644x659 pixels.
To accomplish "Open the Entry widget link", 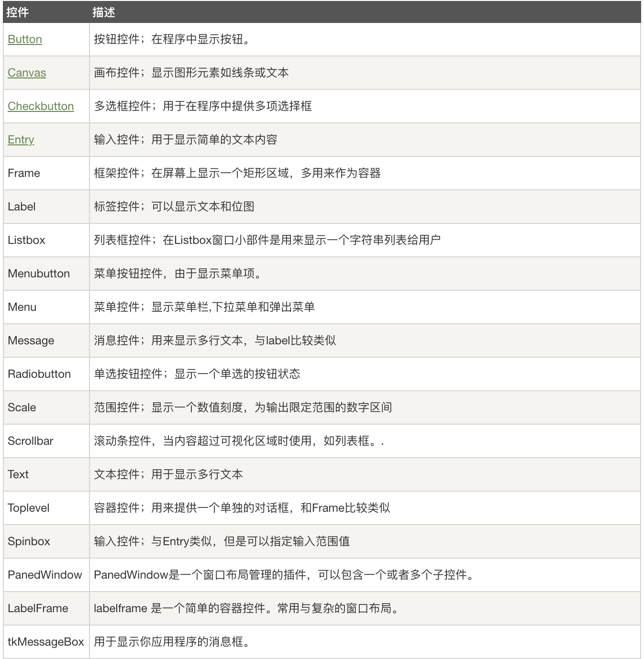I will [21, 140].
